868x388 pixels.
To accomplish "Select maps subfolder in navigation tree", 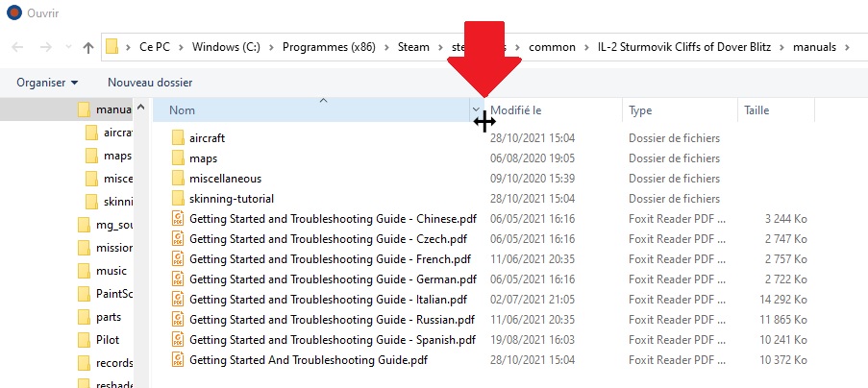I will (x=109, y=156).
